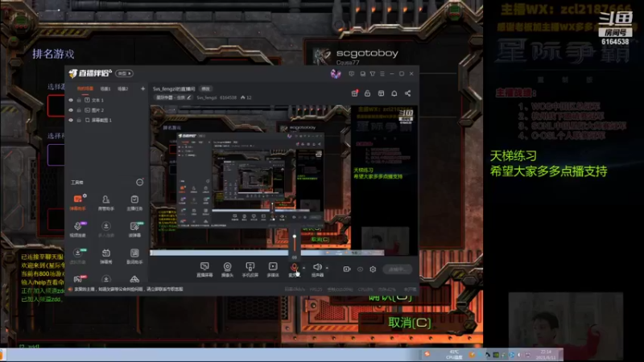Open the scgotoboy profile in the game
This screenshot has width=644, height=362.
pyautogui.click(x=367, y=53)
